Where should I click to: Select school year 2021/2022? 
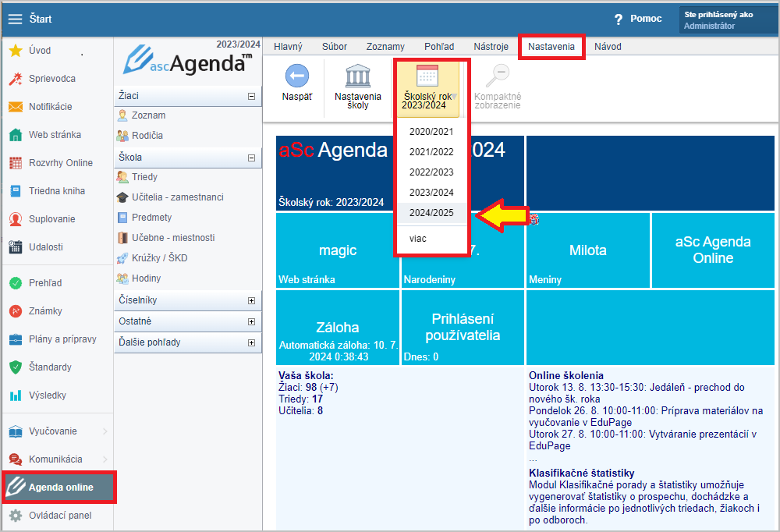click(x=431, y=152)
